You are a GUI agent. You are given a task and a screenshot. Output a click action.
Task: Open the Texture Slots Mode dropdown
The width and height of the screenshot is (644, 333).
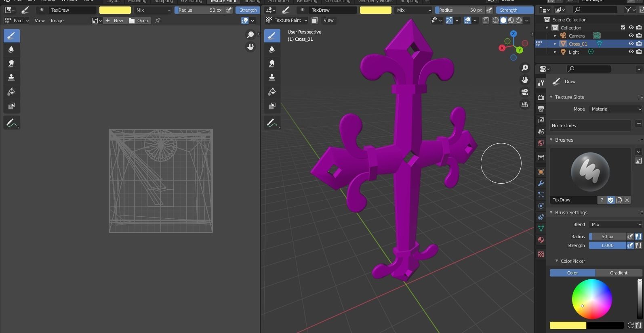coord(615,109)
